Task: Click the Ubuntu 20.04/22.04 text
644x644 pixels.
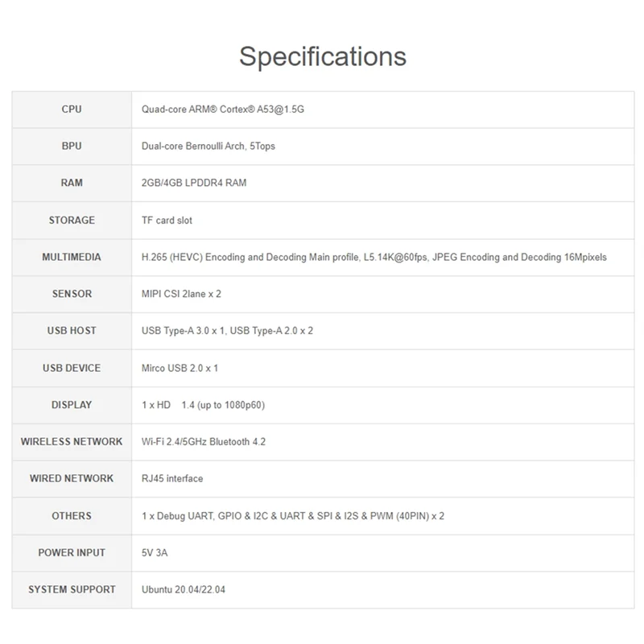Action: point(185,589)
